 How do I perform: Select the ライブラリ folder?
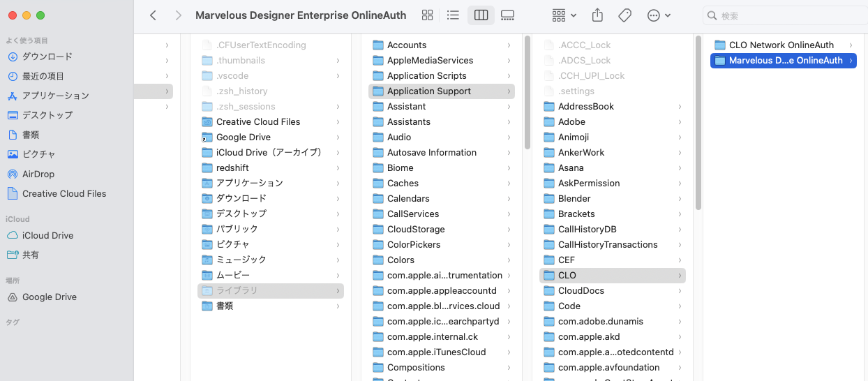(x=271, y=290)
